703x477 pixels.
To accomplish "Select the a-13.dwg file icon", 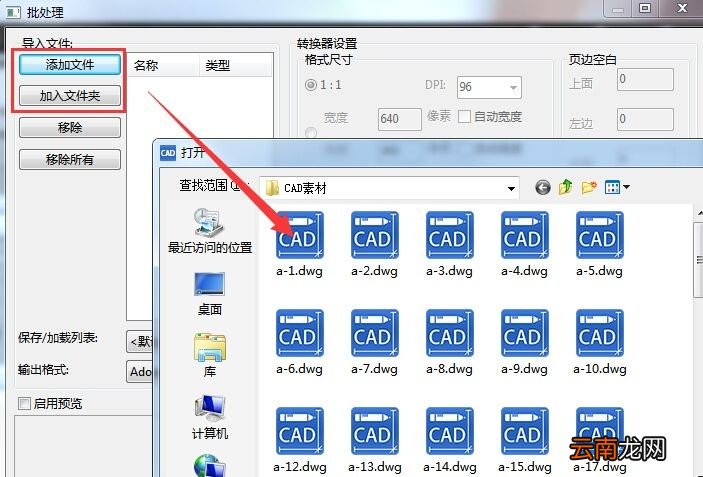I will click(374, 431).
